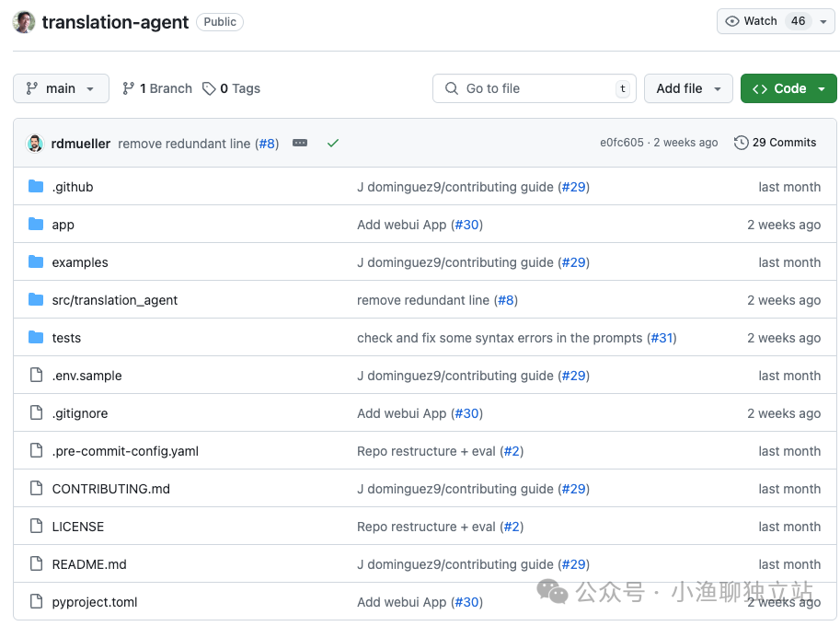Open #8 link in the src/translation_agent row
This screenshot has width=840, height=626.
tap(506, 300)
